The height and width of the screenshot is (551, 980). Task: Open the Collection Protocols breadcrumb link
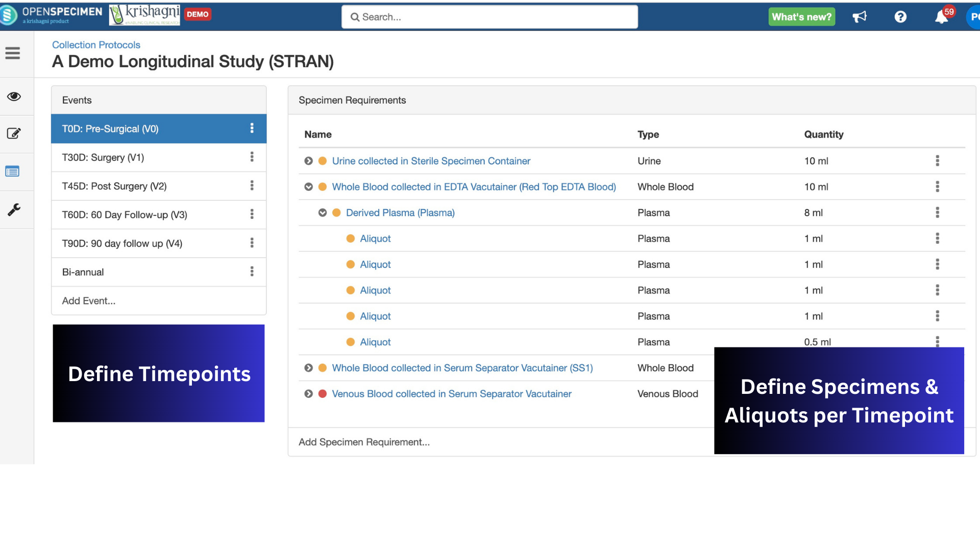coord(96,45)
